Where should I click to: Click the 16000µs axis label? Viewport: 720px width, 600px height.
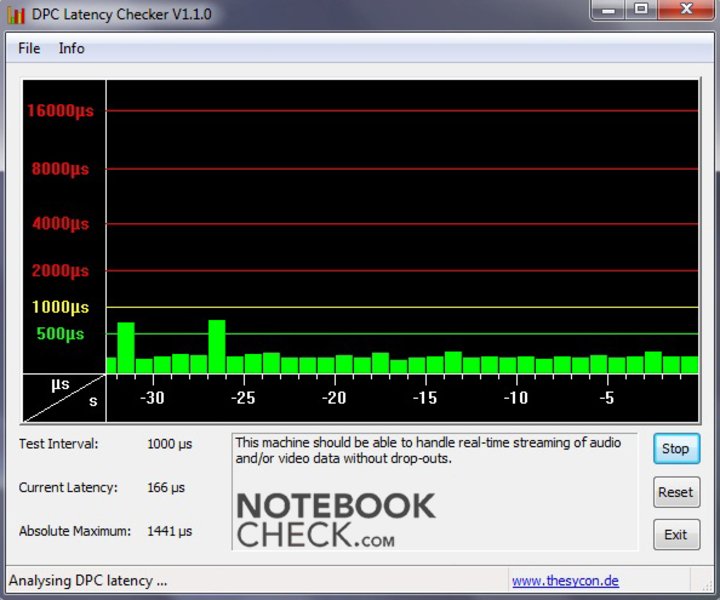click(60, 111)
